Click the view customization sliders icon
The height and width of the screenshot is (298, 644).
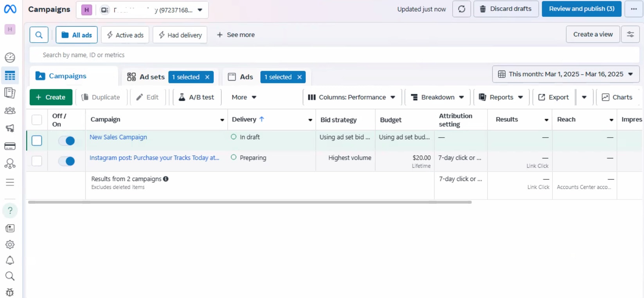[x=630, y=34]
